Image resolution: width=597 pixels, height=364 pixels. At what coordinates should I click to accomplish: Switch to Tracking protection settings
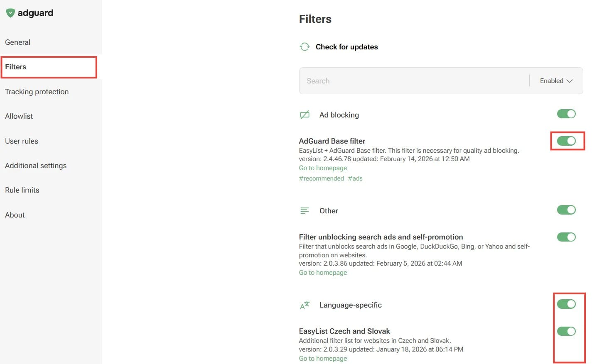[x=37, y=92]
